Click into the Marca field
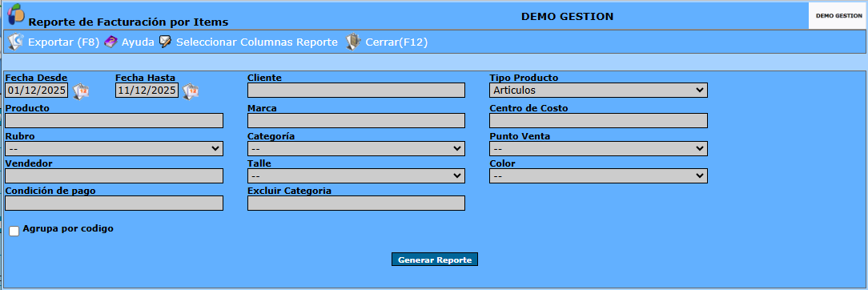The image size is (868, 290). [x=356, y=121]
